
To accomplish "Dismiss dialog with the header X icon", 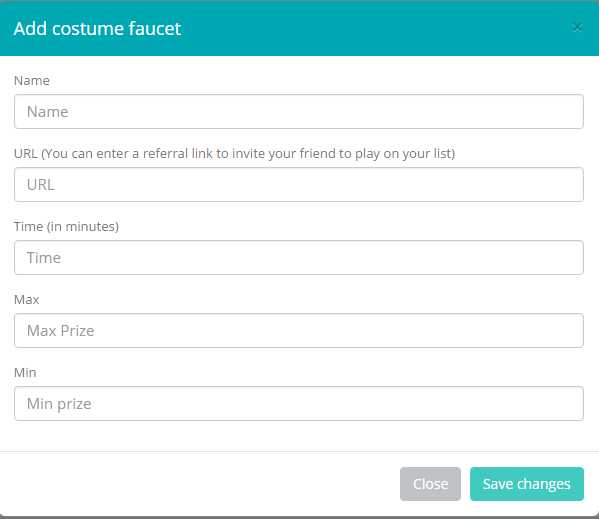I will click(577, 27).
